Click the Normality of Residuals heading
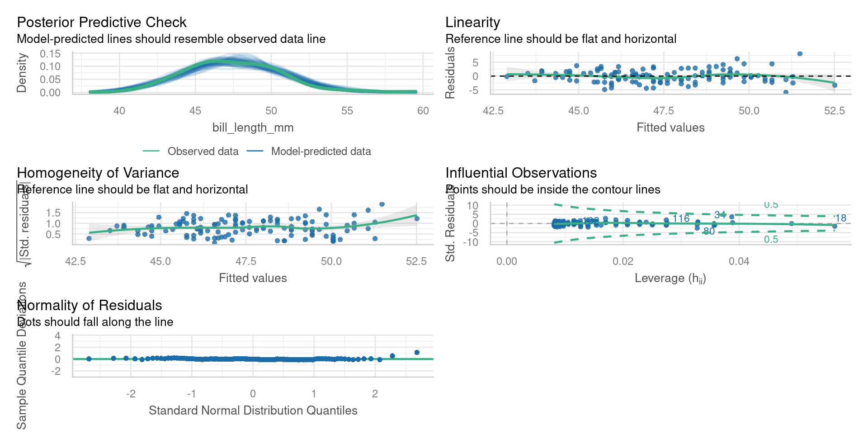Screen dimensions: 868x434 [x=90, y=305]
